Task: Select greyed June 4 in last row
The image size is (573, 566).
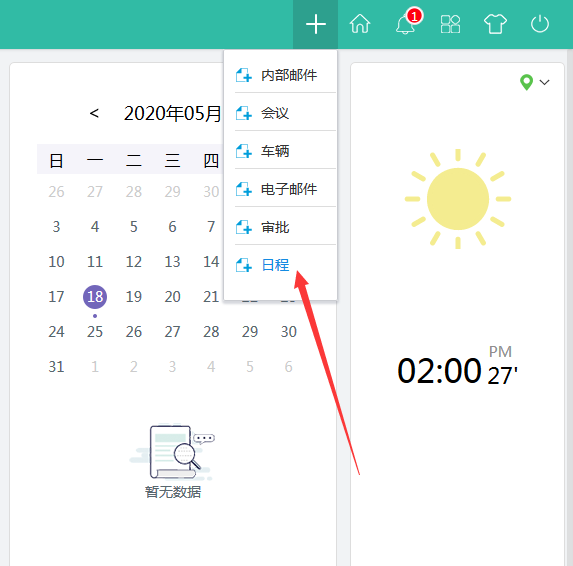Action: pos(211,367)
